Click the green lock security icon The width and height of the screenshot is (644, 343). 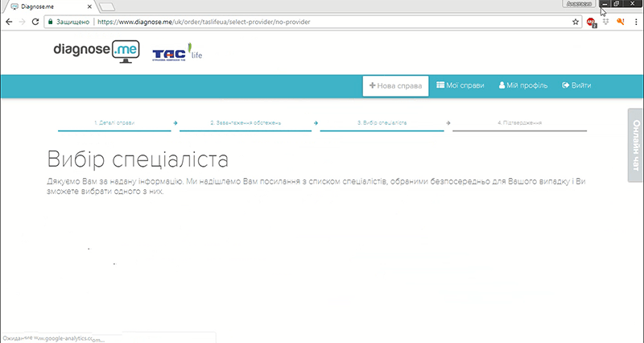50,22
